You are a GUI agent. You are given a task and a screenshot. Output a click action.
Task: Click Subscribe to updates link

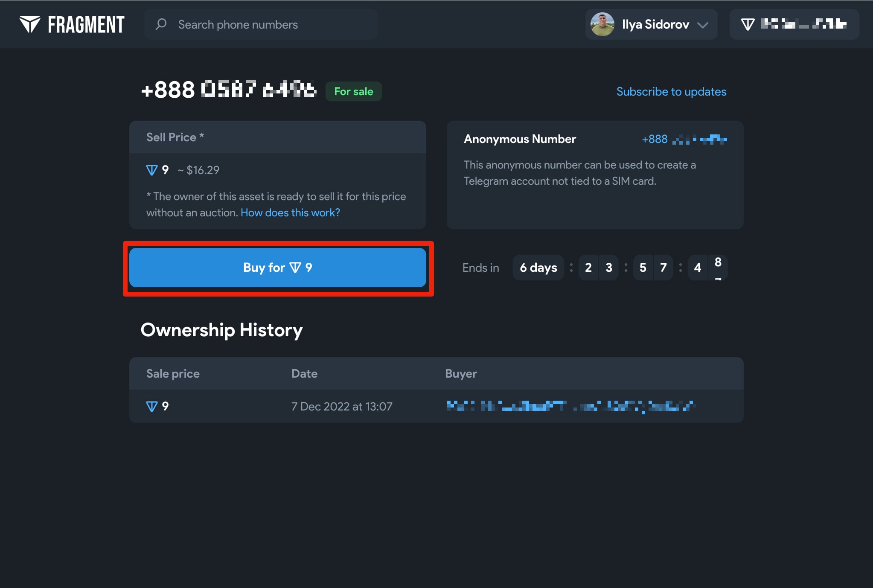click(x=671, y=91)
